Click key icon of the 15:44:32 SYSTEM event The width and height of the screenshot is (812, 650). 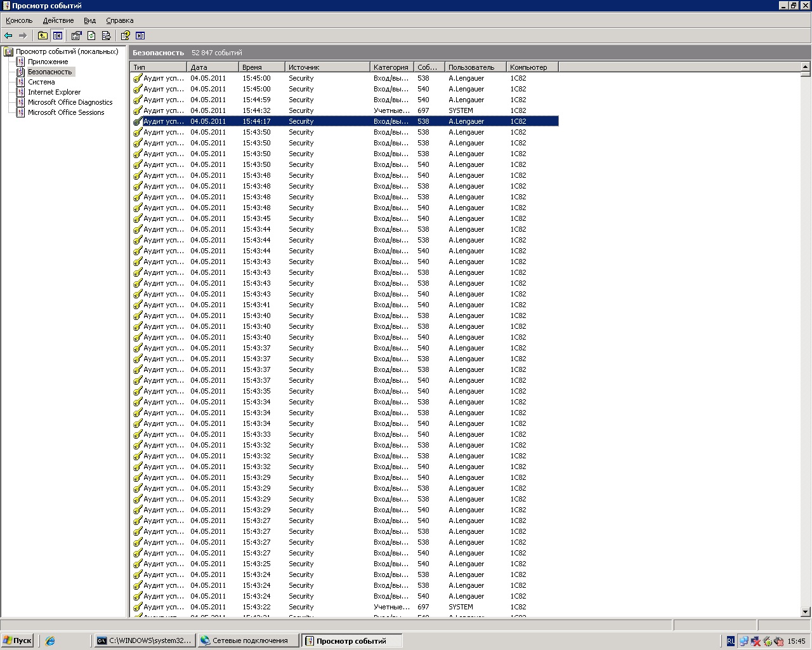pos(138,110)
